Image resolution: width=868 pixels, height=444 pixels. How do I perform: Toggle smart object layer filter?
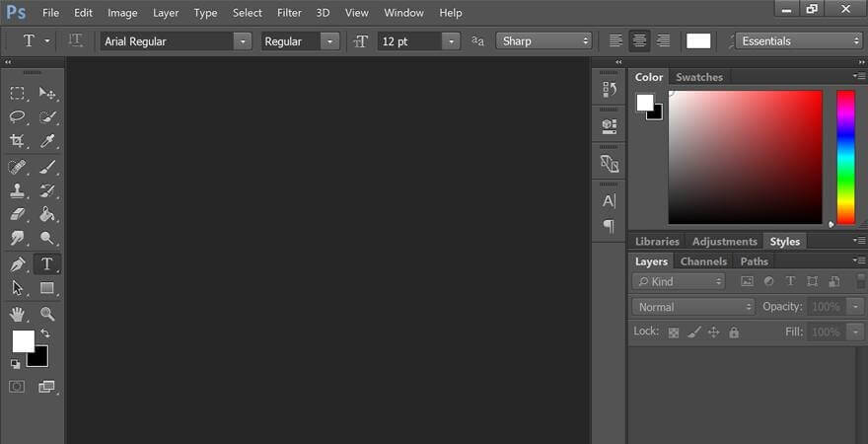click(x=834, y=281)
